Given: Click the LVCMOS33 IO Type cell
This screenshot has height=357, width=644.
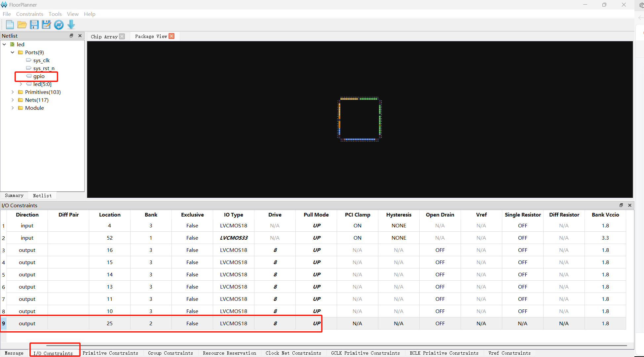Looking at the screenshot, I should pyautogui.click(x=234, y=238).
